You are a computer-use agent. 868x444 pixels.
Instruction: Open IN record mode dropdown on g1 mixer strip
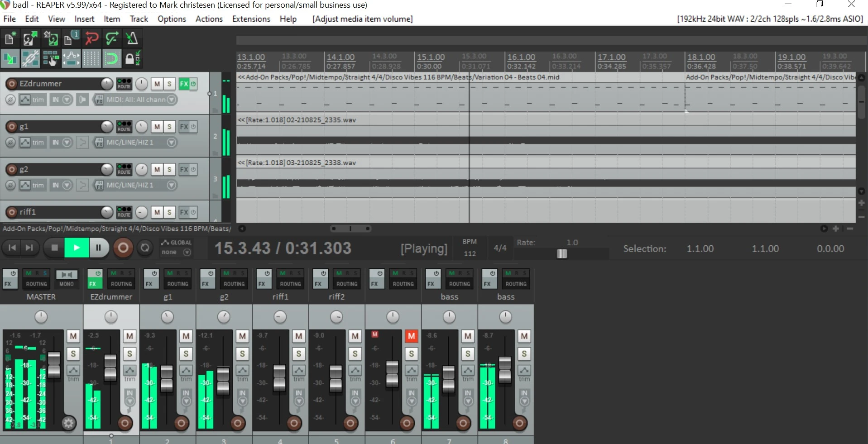[x=186, y=397]
